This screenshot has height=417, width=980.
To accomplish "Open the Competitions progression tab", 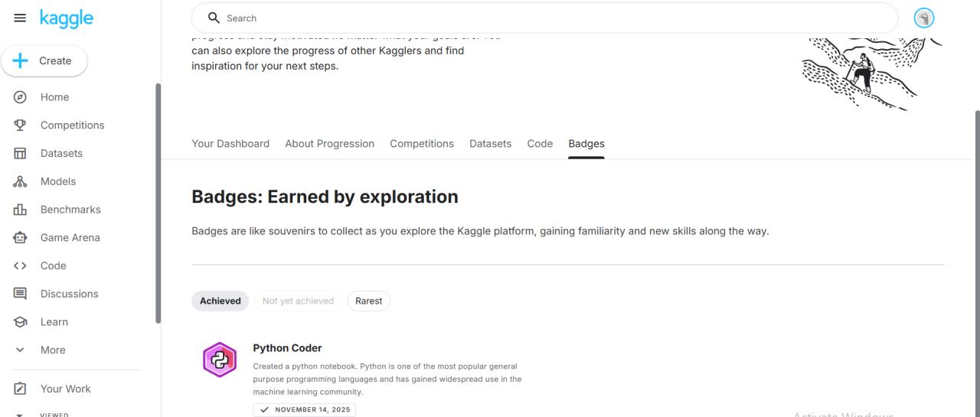I will [x=422, y=143].
